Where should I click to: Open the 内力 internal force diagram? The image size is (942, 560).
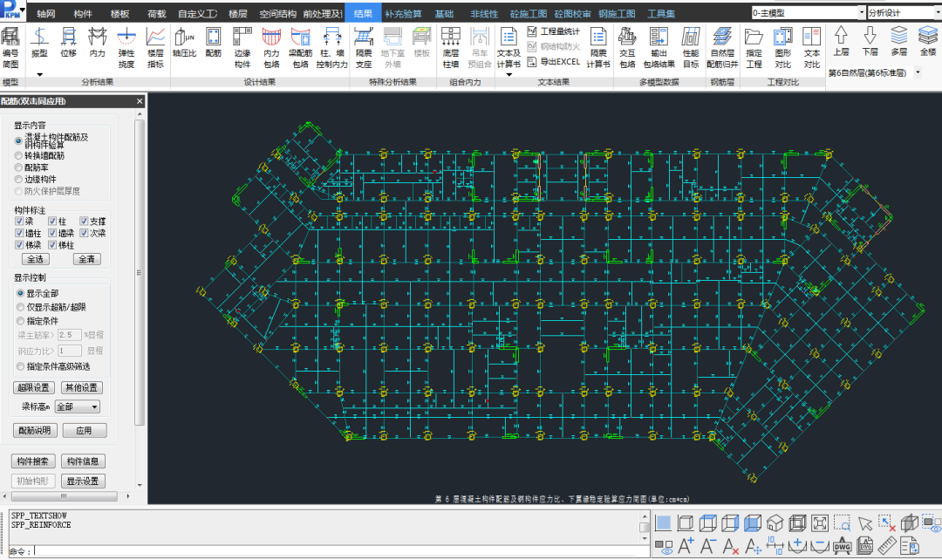98,44
